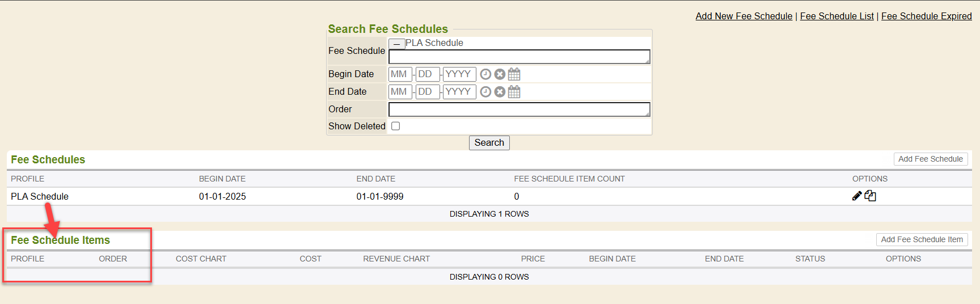
Task: Go to the Fee Schedule List link
Action: (837, 16)
